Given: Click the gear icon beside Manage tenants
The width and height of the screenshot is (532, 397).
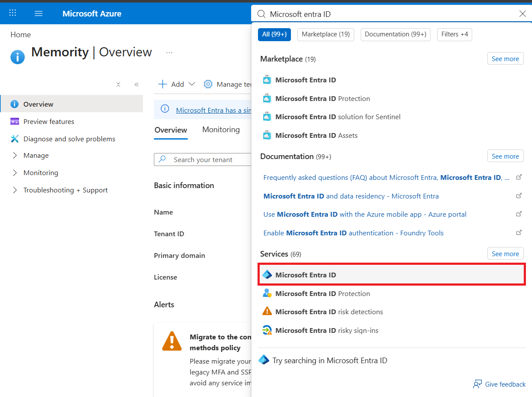Looking at the screenshot, I should point(208,84).
